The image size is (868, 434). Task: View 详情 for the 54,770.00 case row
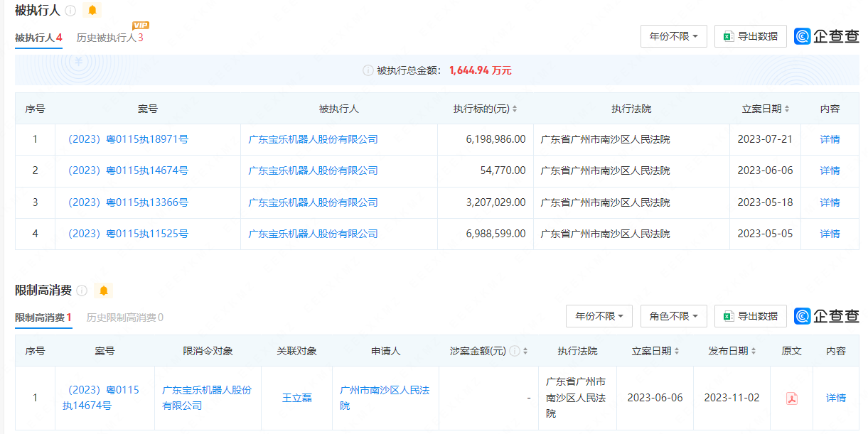click(x=830, y=170)
